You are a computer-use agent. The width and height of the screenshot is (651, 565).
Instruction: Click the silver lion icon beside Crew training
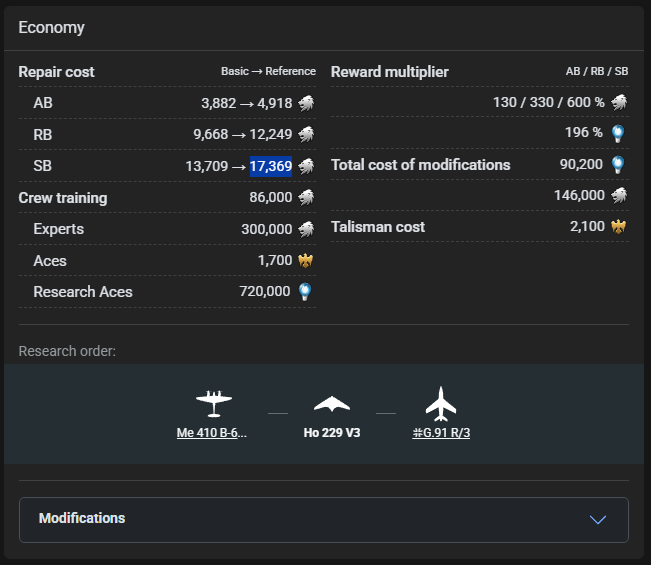click(x=306, y=198)
